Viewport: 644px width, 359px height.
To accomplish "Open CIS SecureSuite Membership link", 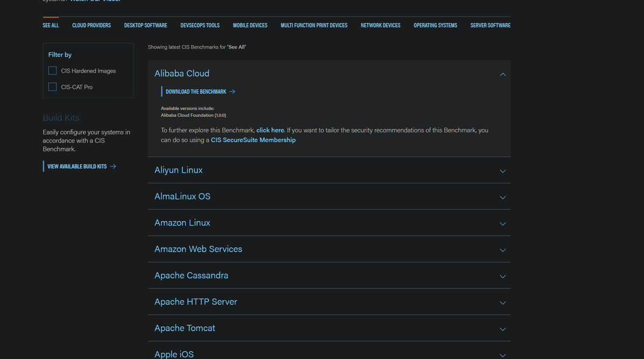I will click(253, 140).
